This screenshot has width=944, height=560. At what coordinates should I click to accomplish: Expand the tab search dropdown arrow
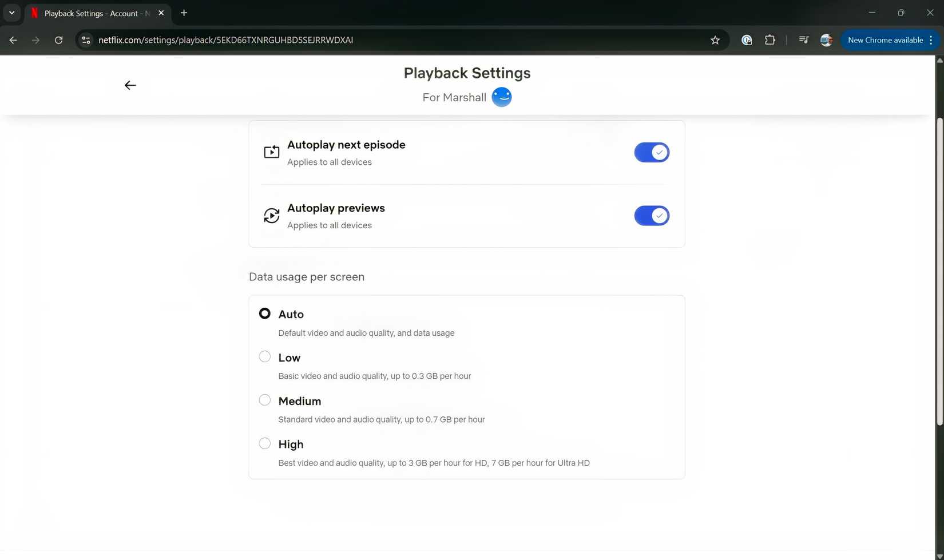(11, 13)
